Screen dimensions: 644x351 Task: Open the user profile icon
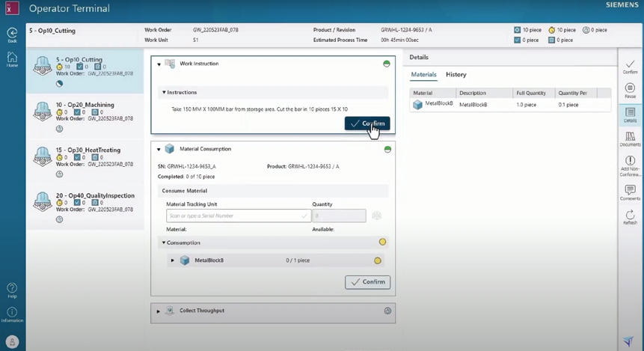(x=12, y=341)
